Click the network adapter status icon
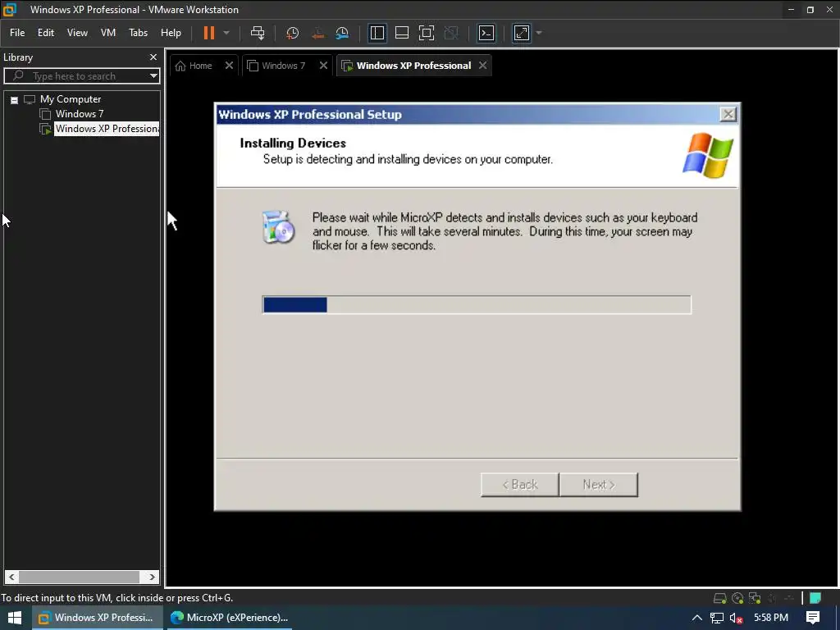Viewport: 840px width, 630px height. point(755,598)
